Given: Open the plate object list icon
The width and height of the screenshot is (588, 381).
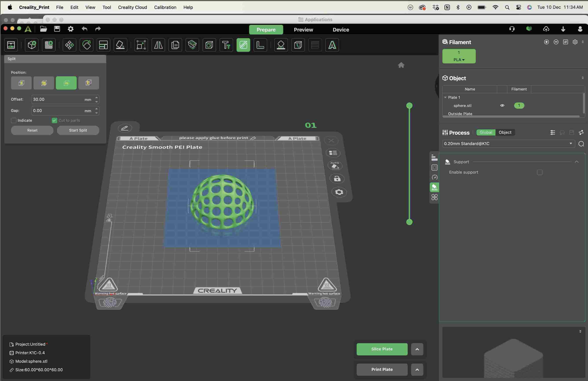Looking at the screenshot, I should (x=333, y=153).
